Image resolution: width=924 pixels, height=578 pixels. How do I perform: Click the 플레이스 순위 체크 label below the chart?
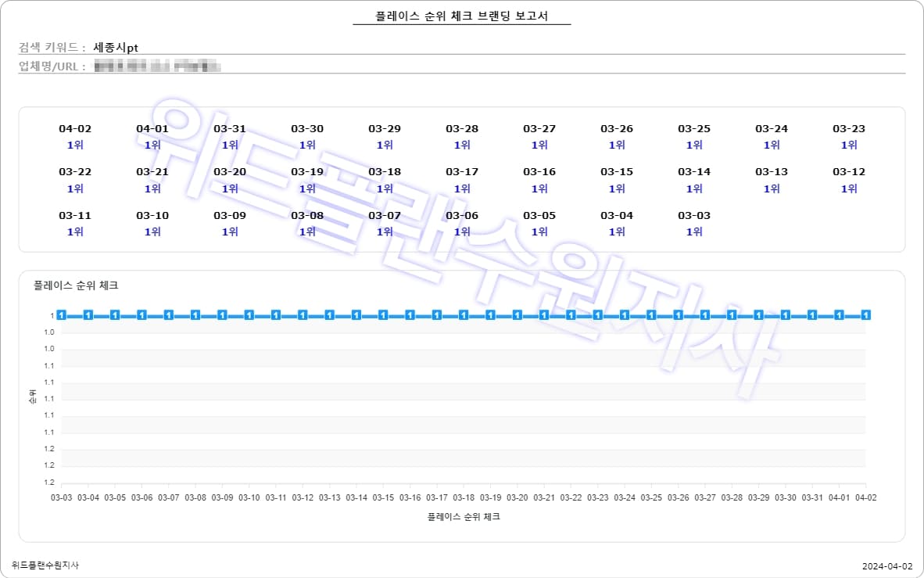click(464, 517)
